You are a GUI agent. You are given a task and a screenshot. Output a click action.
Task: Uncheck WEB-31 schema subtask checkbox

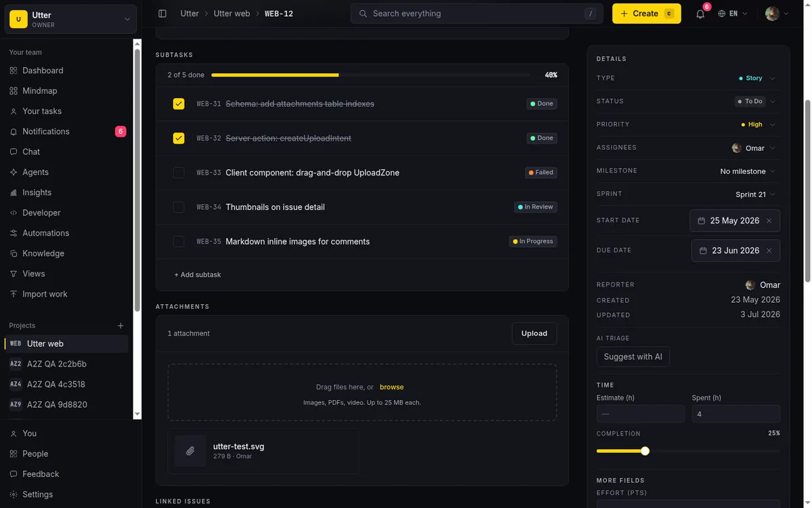(179, 104)
